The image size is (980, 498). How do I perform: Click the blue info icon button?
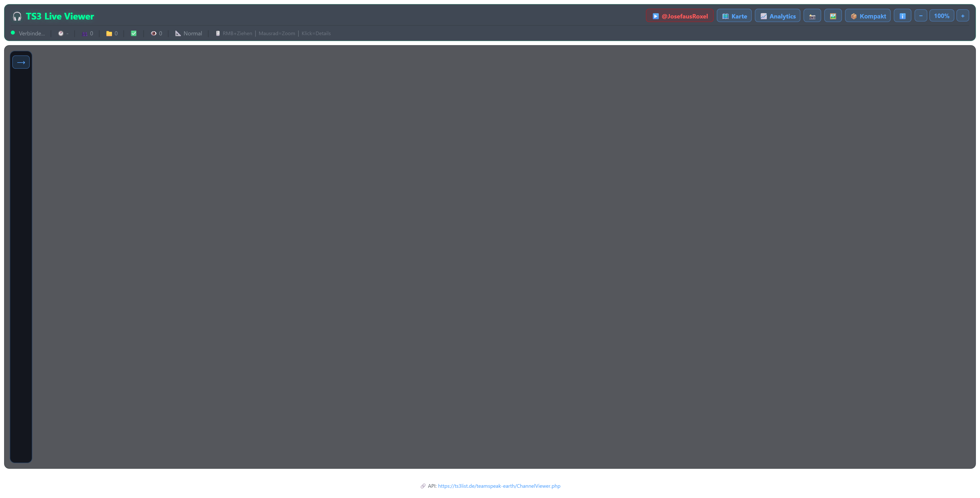(902, 16)
